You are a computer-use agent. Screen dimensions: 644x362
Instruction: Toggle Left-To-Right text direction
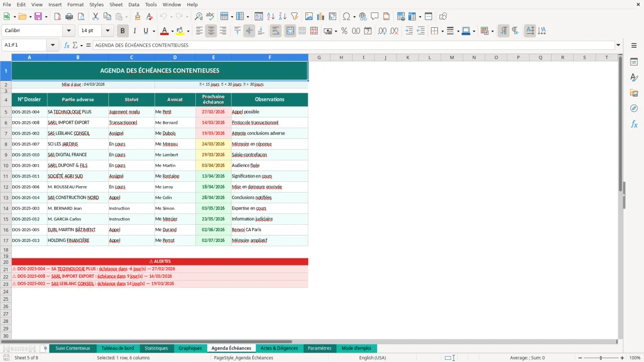503,31
